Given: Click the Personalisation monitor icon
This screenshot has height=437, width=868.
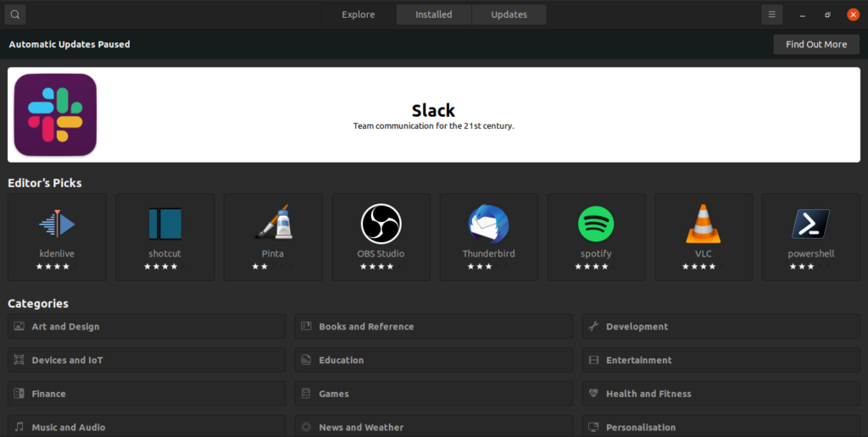Looking at the screenshot, I should (x=593, y=427).
